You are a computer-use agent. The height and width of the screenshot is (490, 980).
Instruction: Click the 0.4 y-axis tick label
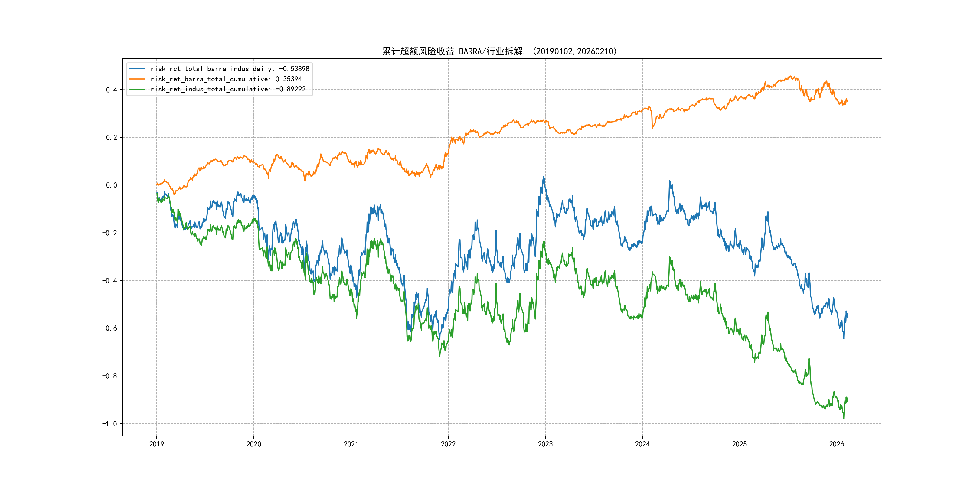112,90
